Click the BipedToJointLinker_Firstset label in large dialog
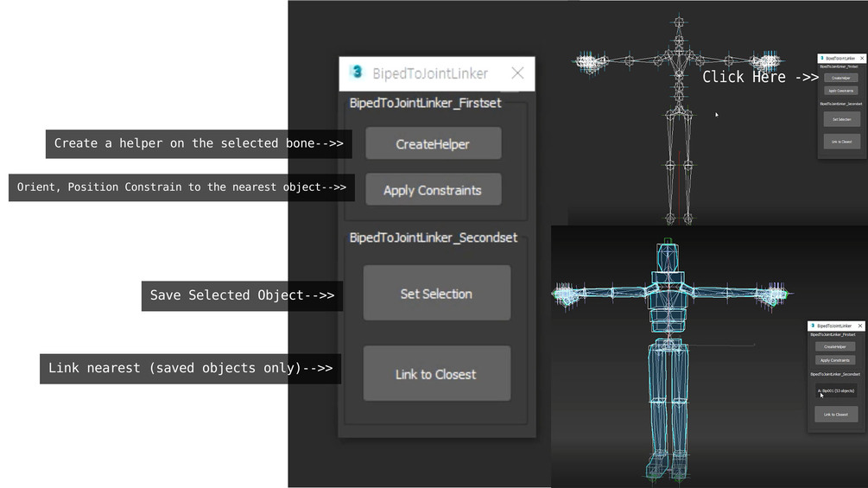 coord(425,103)
